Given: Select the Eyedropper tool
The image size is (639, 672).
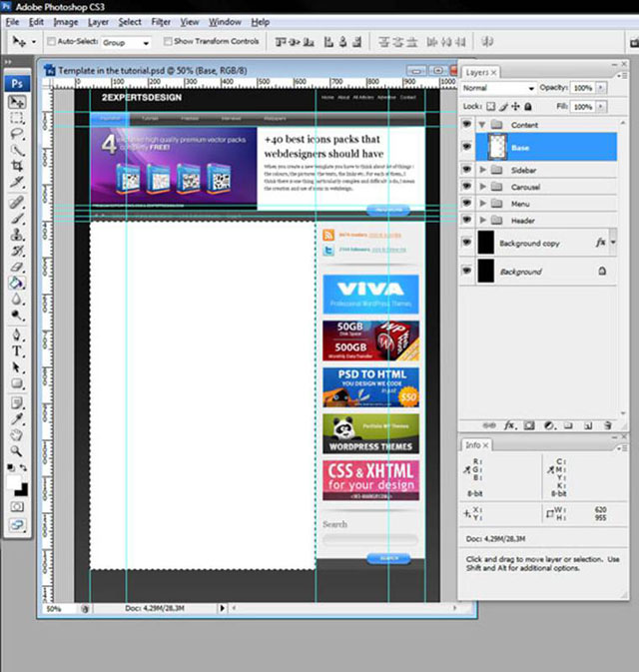Looking at the screenshot, I should click(17, 419).
